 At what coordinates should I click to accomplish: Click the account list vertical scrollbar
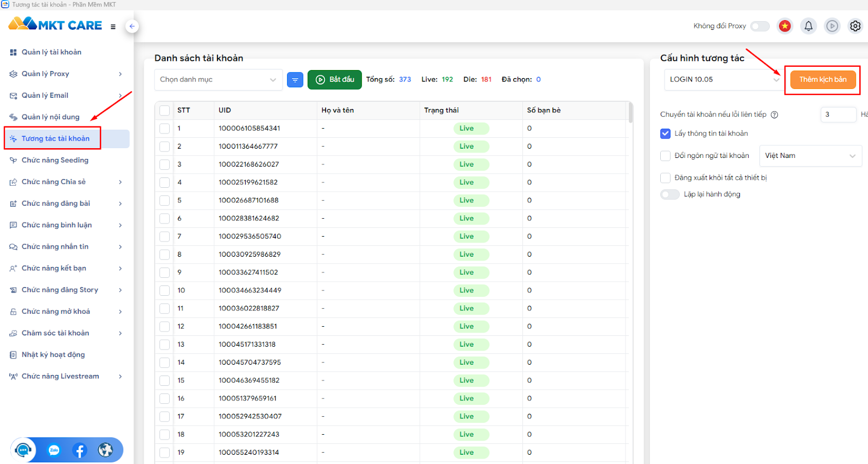pyautogui.click(x=630, y=113)
